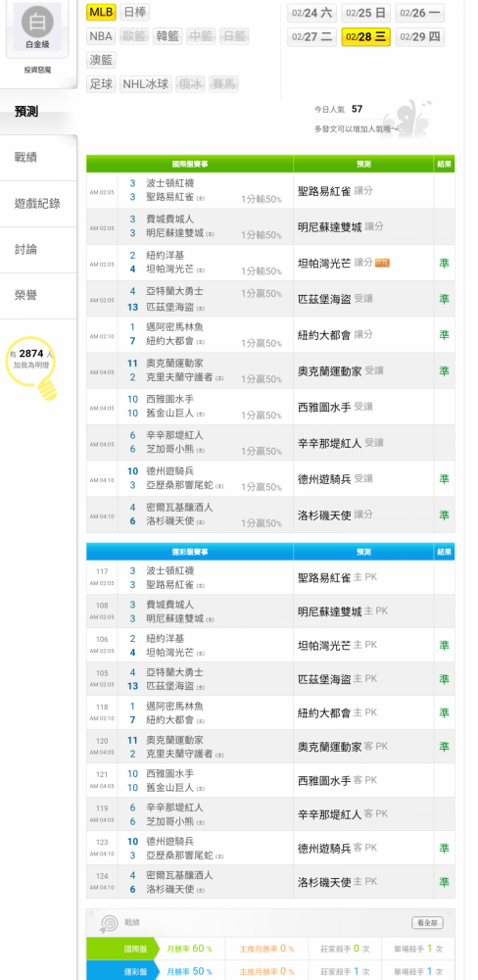This screenshot has width=478, height=980.
Task: Pick the date 02/25 日
Action: coord(366,13)
